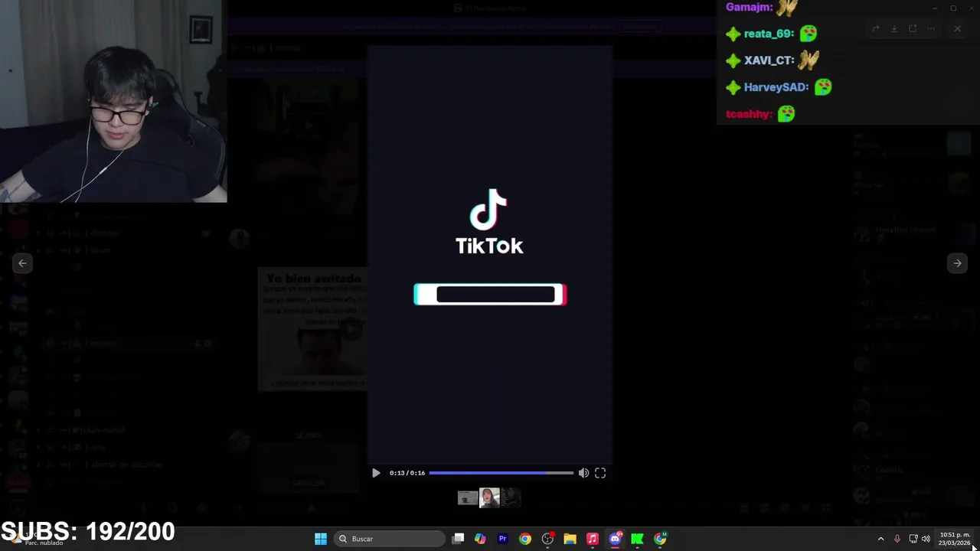
Task: Click the username tcashhy in chat overlay
Action: 749,114
